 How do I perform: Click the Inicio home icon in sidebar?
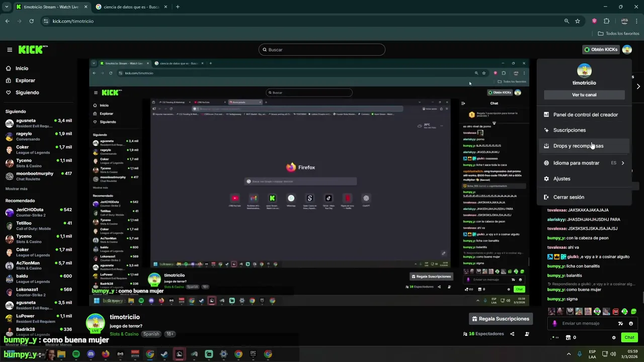pos(9,68)
